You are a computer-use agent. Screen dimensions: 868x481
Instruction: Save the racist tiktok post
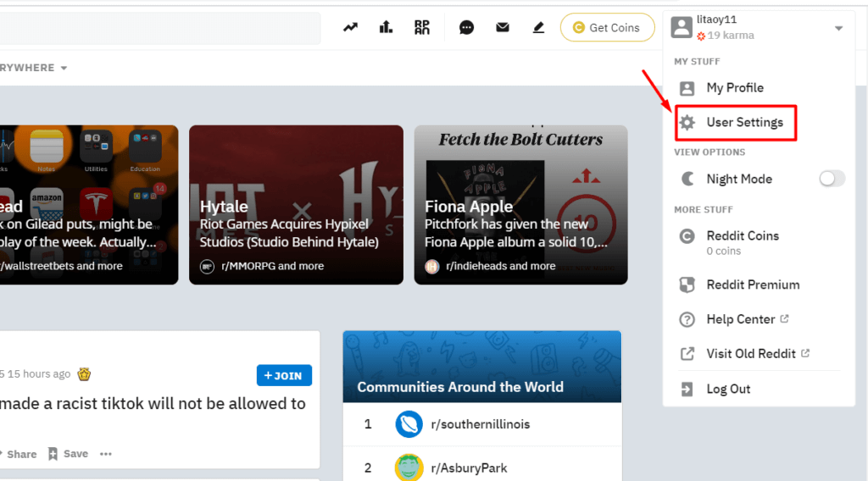click(x=68, y=454)
